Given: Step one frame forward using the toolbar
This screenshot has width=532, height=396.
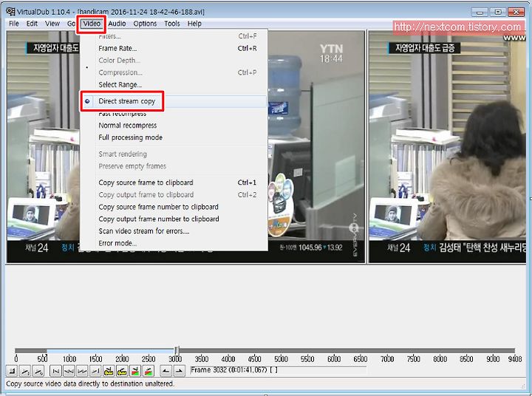Looking at the screenshot, I should [x=82, y=371].
